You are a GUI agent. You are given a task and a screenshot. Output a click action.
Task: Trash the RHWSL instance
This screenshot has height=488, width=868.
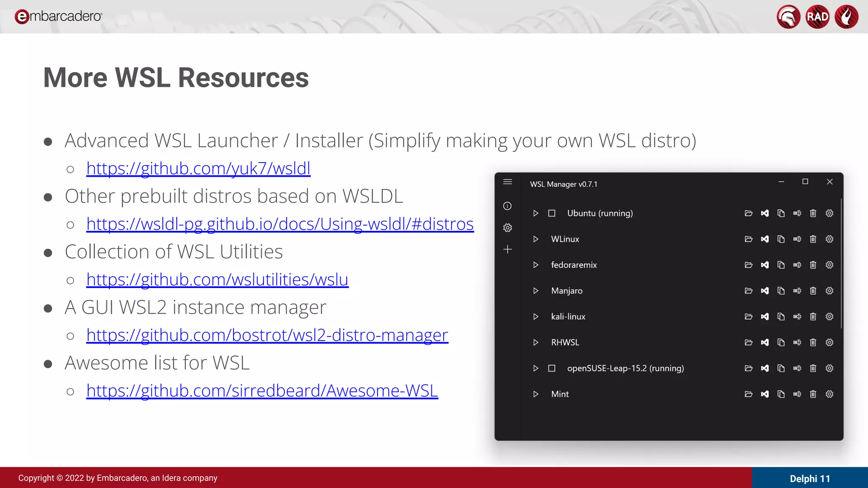(x=813, y=342)
